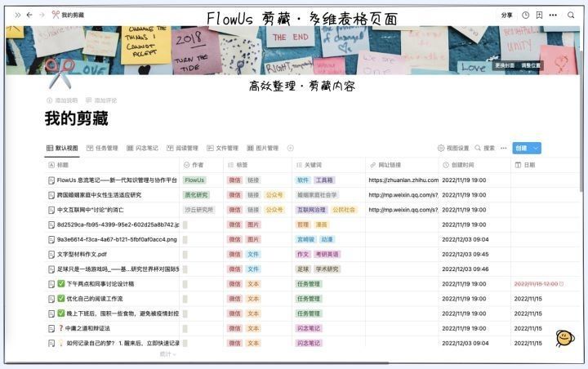Click the 学术研究 keyword tag
Image resolution: width=588 pixels, height=369 pixels.
[327, 269]
